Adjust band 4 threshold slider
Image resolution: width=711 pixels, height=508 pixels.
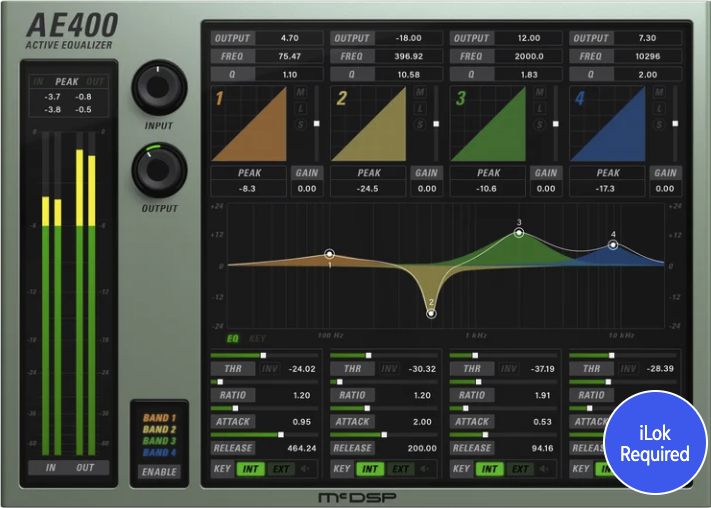coord(623,356)
